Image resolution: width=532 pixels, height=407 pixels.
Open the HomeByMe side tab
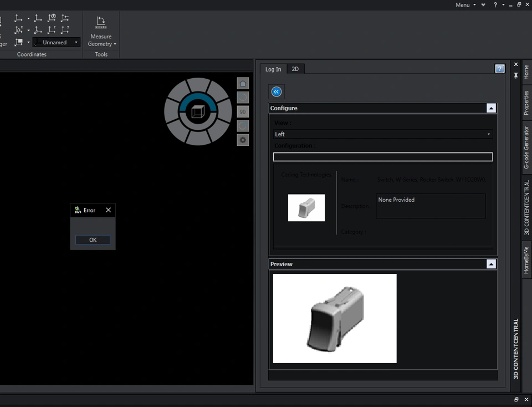coord(526,260)
